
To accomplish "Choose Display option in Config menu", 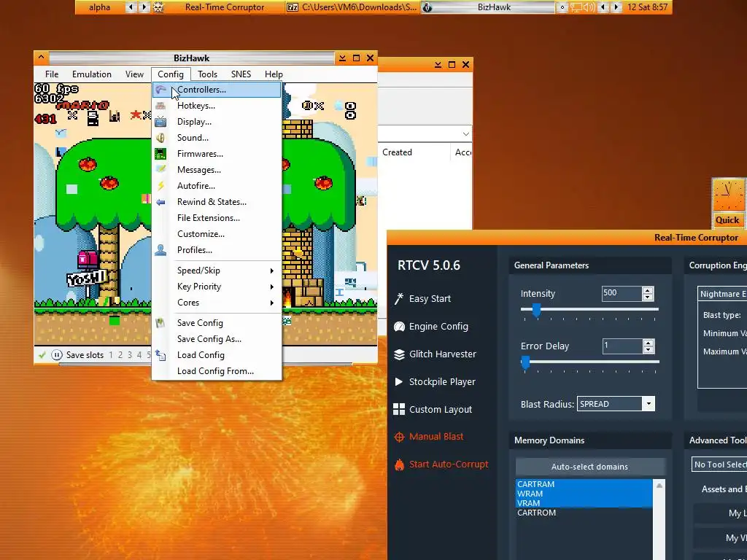I will (217, 122).
